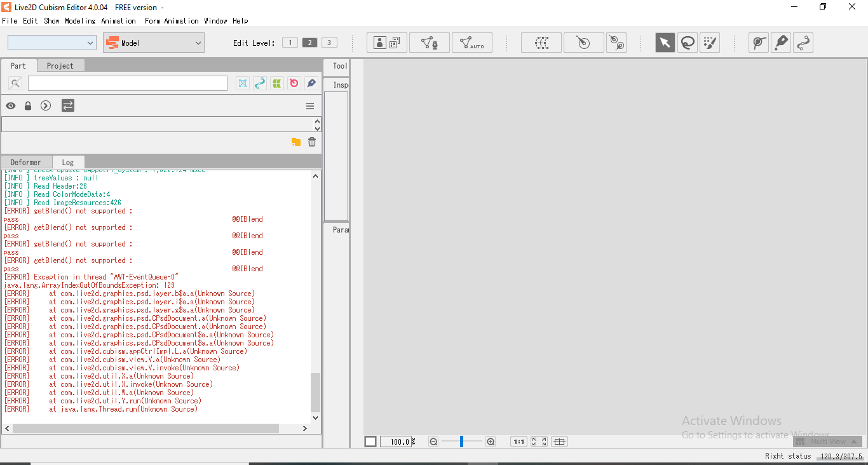This screenshot has width=868, height=465.
Task: Toggle visibility eye in Part panel
Action: [x=11, y=106]
